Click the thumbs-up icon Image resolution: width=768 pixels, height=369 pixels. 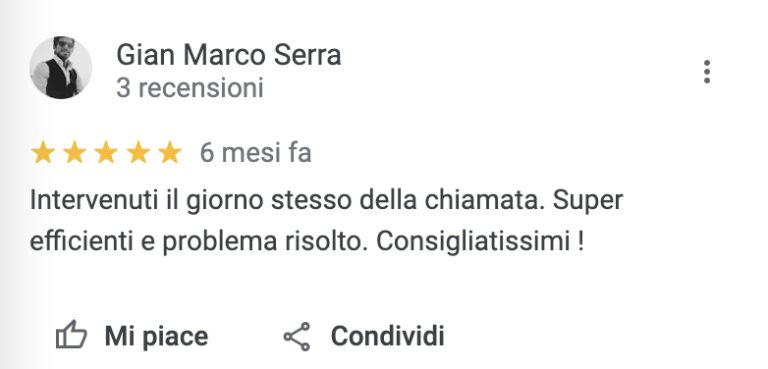point(71,335)
